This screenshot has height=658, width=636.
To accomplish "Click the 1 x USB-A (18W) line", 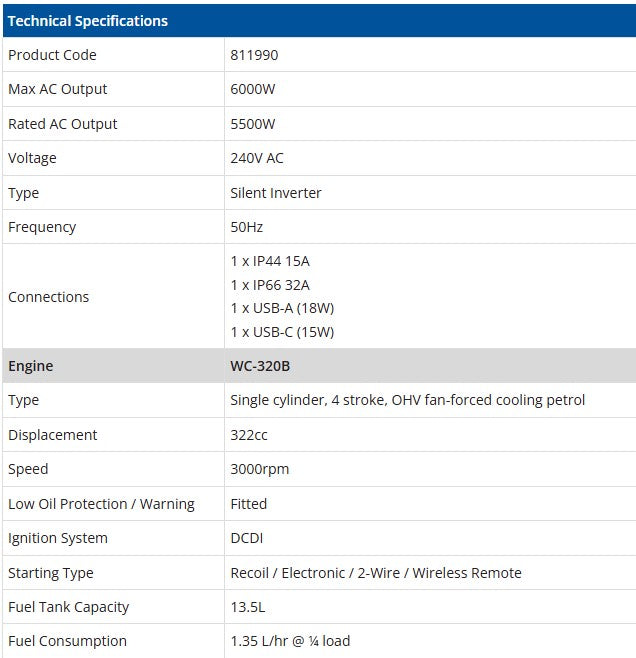I will point(282,308).
